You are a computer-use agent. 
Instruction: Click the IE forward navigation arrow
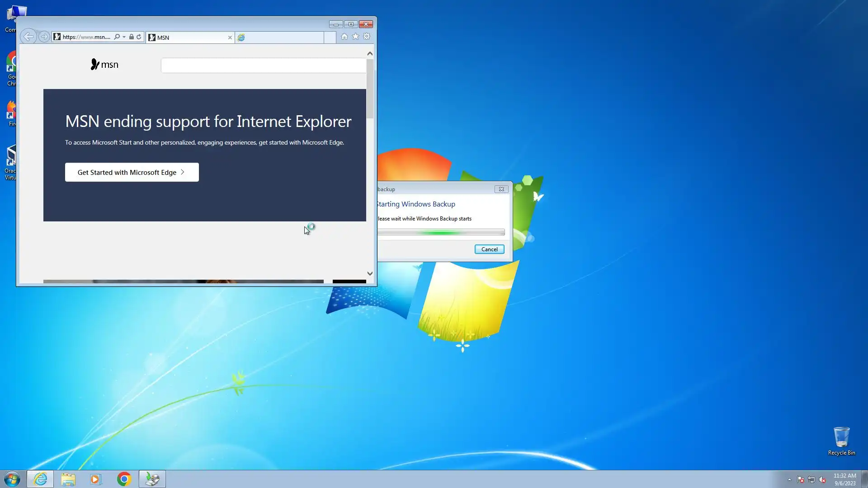pyautogui.click(x=44, y=37)
